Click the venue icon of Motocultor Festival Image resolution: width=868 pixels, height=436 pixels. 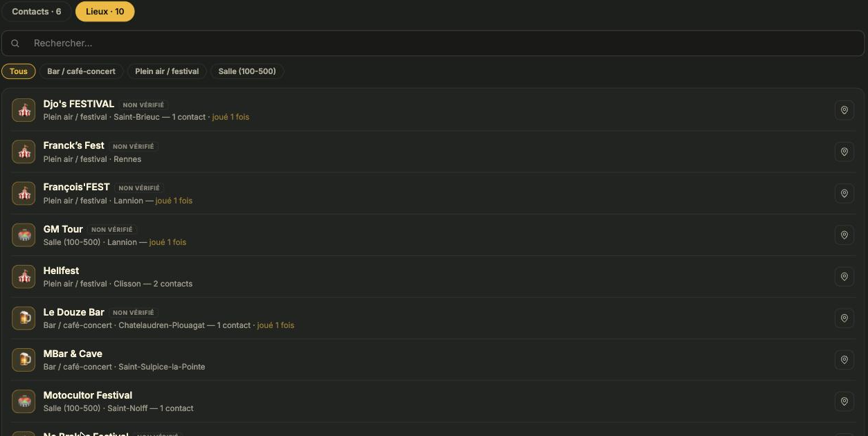24,401
